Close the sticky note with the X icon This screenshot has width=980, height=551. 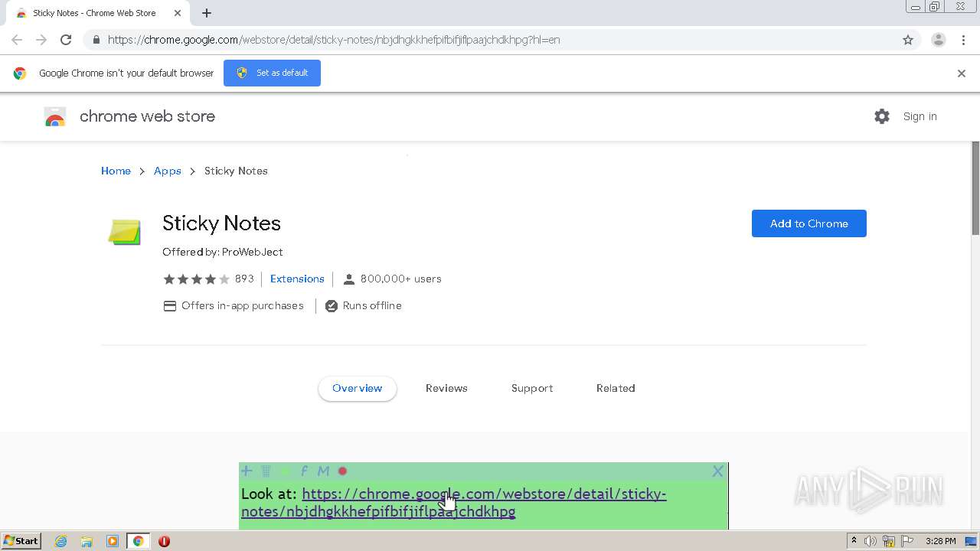717,471
